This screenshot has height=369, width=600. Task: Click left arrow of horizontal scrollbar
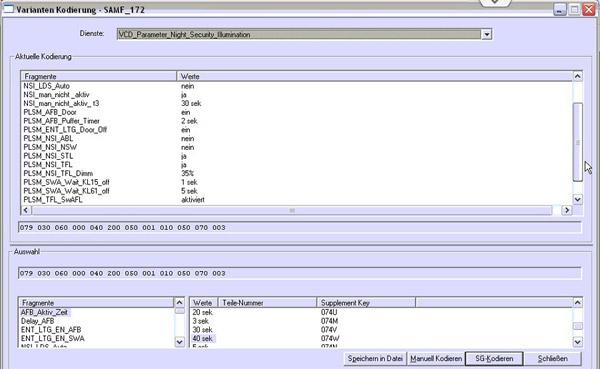click(26, 210)
